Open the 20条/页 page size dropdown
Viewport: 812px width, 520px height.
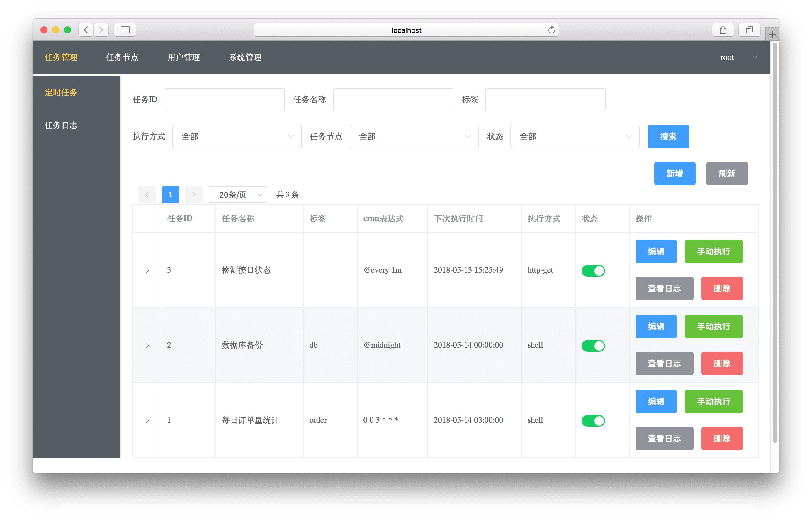(238, 195)
